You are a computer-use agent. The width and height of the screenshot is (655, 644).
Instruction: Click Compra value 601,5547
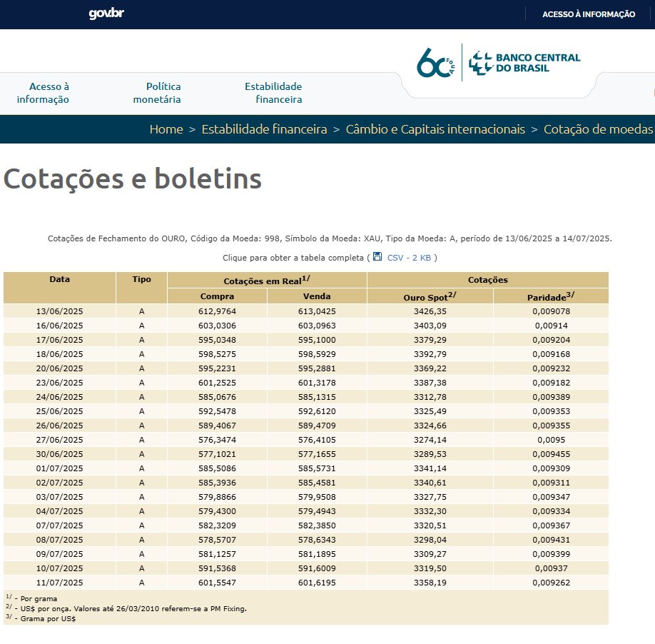click(217, 582)
